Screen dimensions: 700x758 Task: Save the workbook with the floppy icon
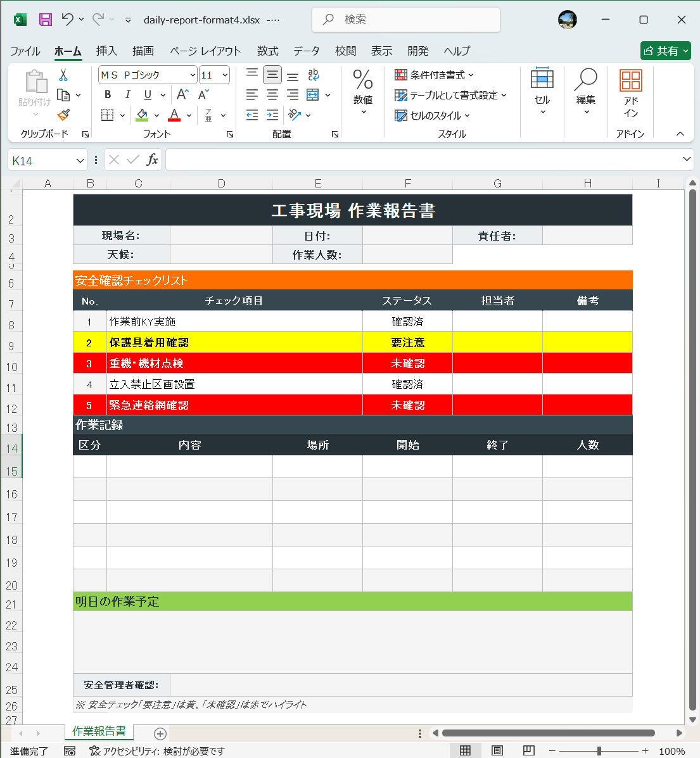coord(46,20)
